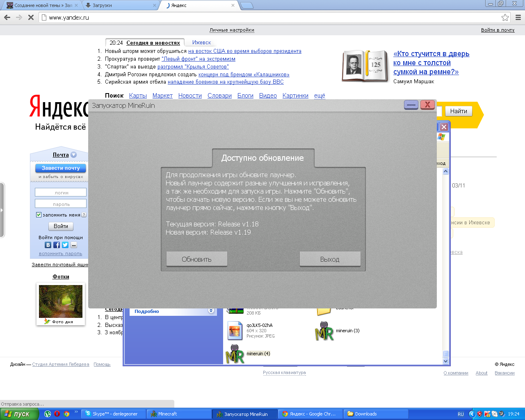Image resolution: width=525 pixels, height=420 pixels.
Task: Open the Chrome menu icon
Action: pos(518,17)
